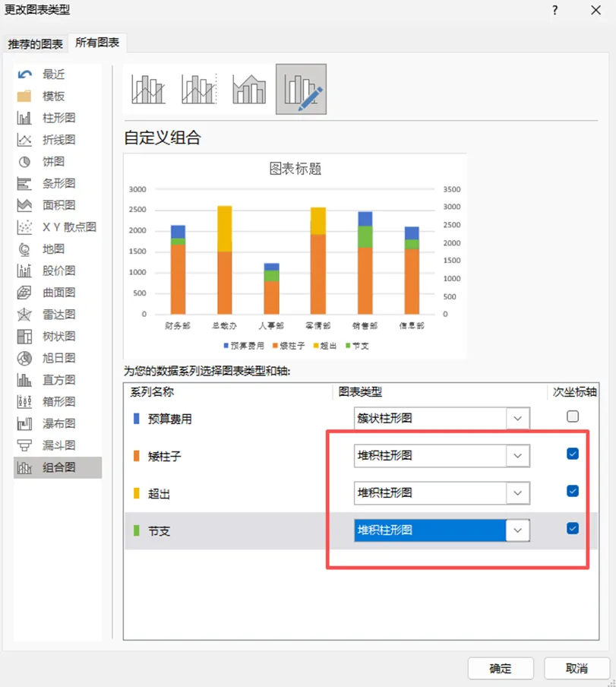616x687 pixels.
Task: Switch to the 所有图表 tab
Action: tap(97, 43)
